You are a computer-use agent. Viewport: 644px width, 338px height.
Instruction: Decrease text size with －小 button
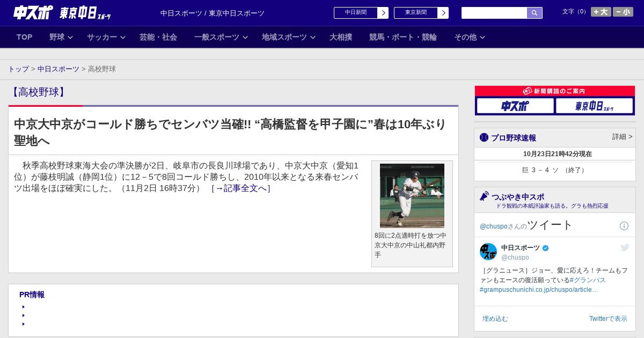coord(623,12)
